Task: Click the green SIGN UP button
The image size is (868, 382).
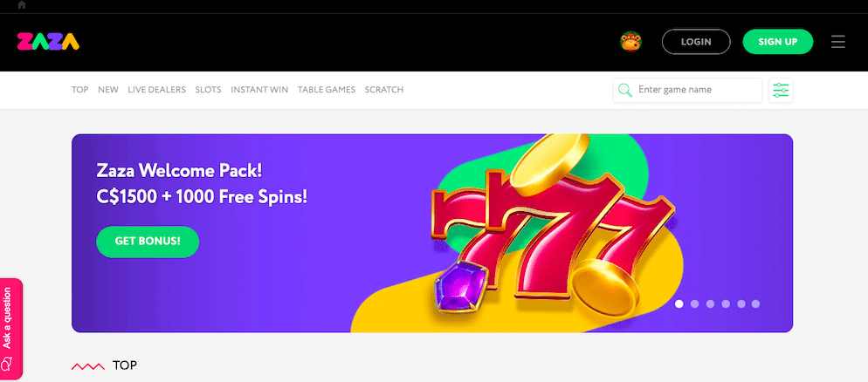Action: click(x=778, y=42)
